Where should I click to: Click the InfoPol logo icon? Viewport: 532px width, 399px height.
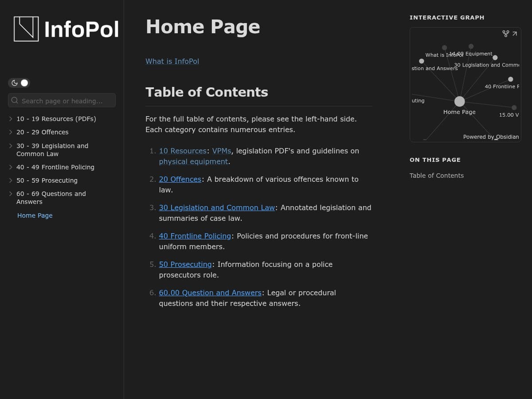point(26,29)
